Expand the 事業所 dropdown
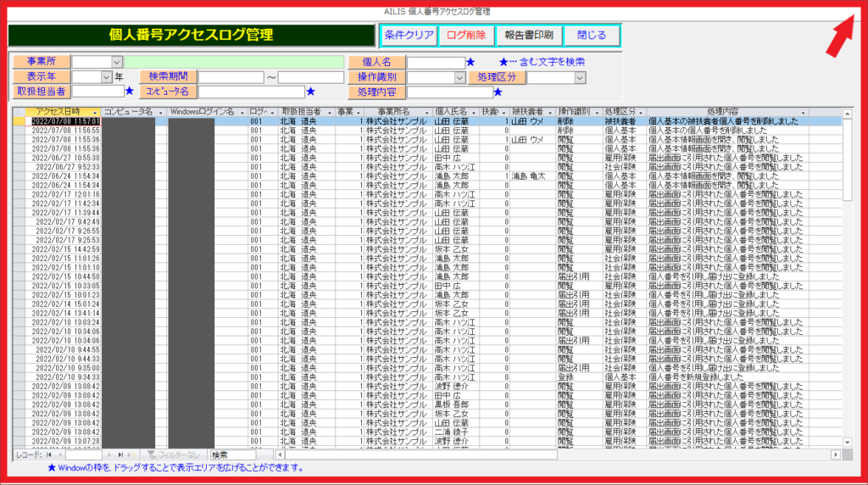 coord(116,62)
